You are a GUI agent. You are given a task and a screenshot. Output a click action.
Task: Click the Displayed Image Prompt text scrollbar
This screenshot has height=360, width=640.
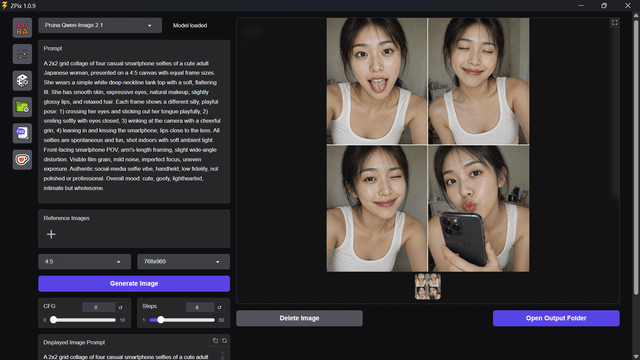point(222,355)
